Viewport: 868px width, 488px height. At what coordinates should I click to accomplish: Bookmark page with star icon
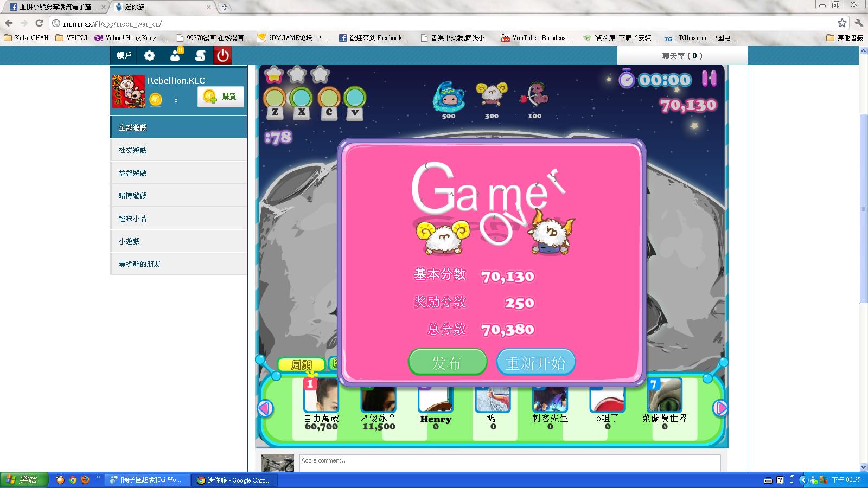pos(842,23)
